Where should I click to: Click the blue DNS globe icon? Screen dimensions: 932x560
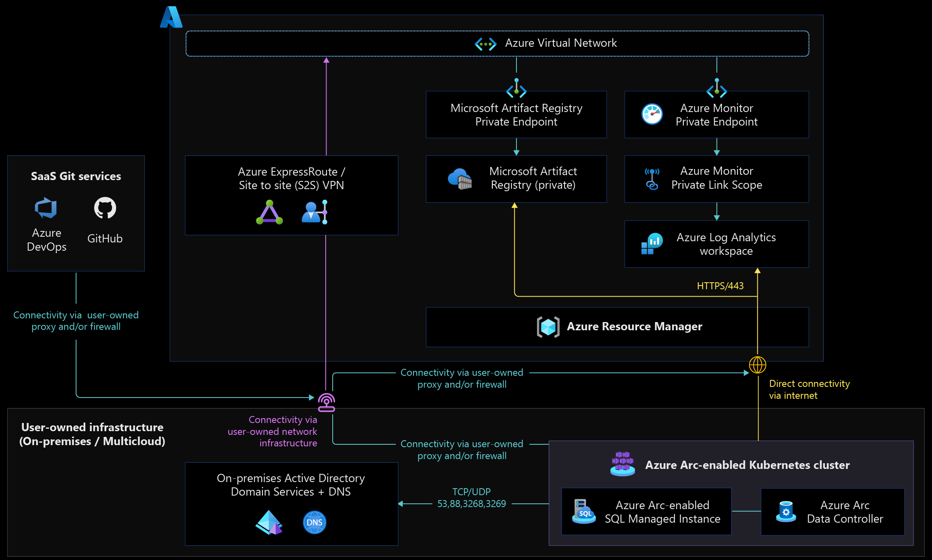[315, 522]
